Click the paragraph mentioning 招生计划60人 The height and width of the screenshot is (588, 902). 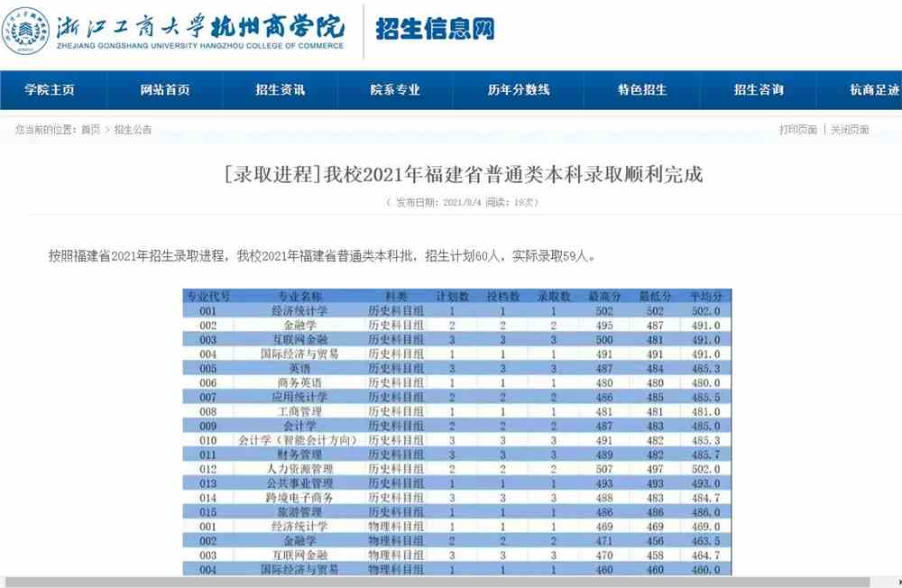point(322,256)
